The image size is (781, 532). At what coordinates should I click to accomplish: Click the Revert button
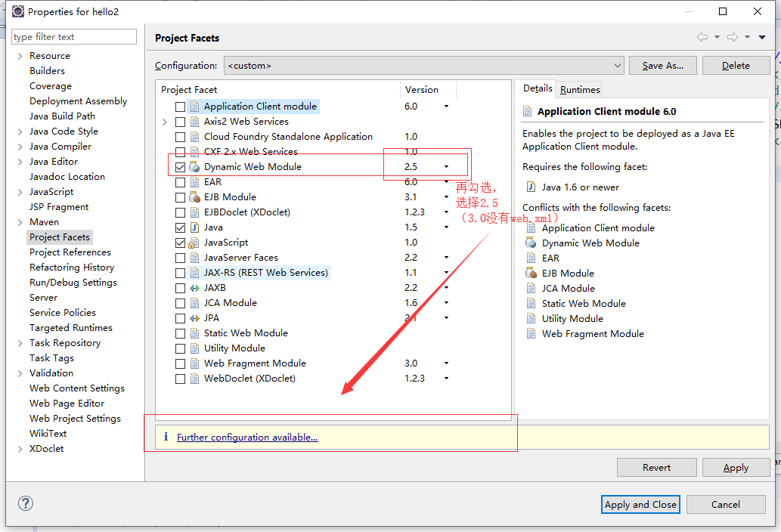coord(656,467)
